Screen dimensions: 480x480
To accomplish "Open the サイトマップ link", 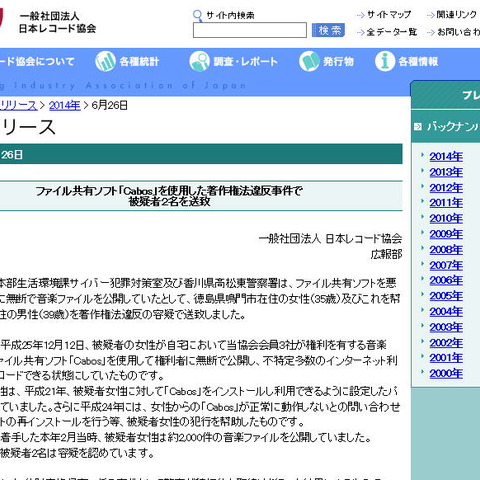I will (389, 15).
